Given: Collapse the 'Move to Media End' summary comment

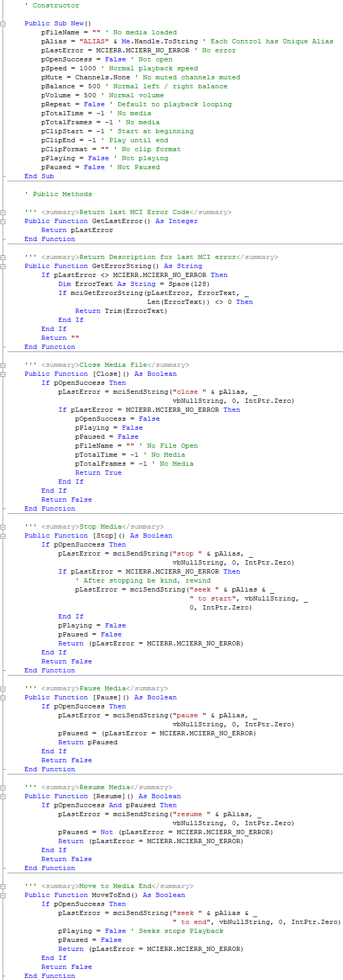Looking at the screenshot, I should [x=3, y=886].
